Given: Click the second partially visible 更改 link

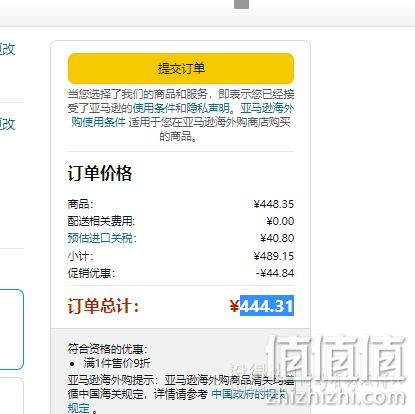Looking at the screenshot, I should click(x=7, y=124).
